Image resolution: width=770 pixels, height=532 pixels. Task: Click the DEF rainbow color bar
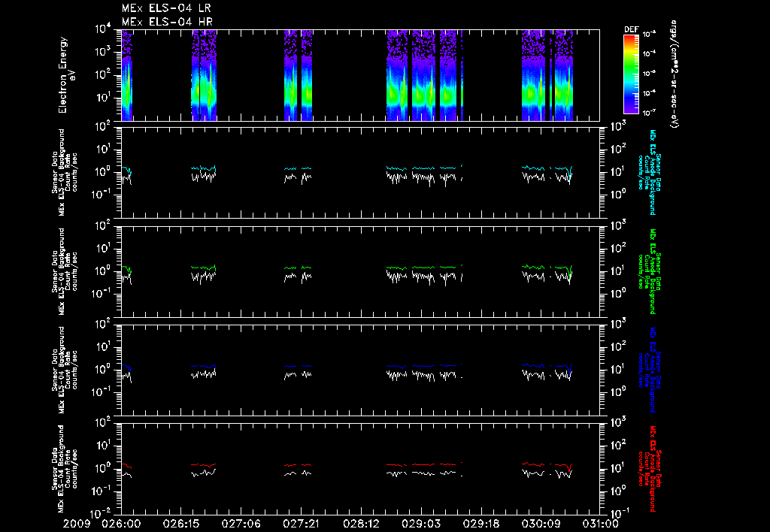631,74
